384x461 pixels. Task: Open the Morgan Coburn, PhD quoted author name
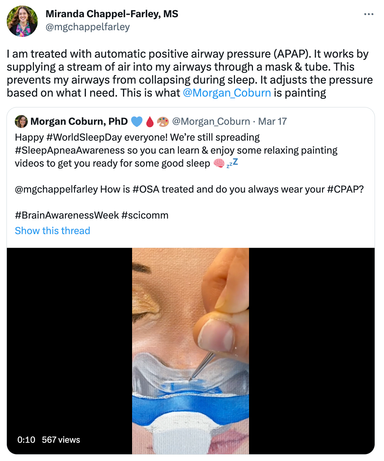point(79,121)
